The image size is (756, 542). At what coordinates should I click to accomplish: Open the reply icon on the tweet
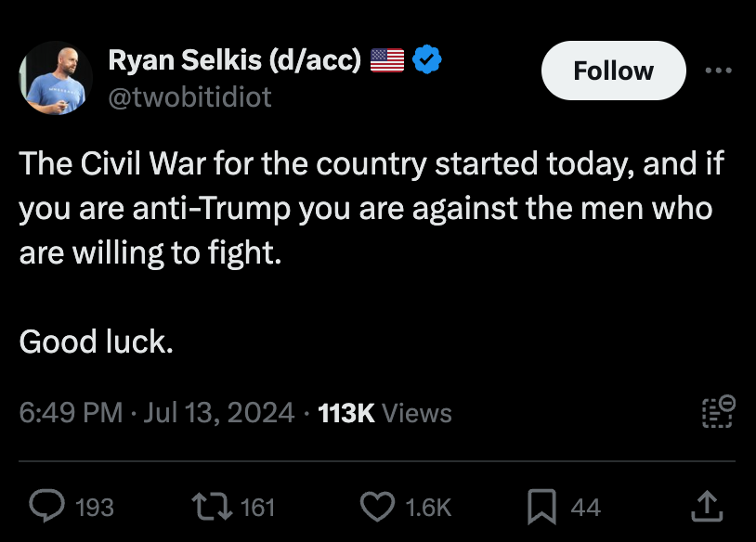pos(47,506)
